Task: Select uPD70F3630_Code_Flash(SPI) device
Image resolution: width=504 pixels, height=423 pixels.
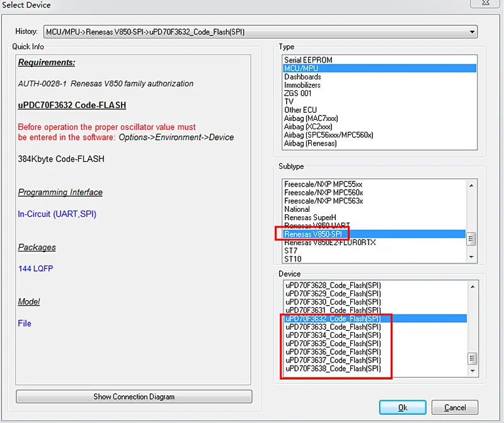Action: 375,302
